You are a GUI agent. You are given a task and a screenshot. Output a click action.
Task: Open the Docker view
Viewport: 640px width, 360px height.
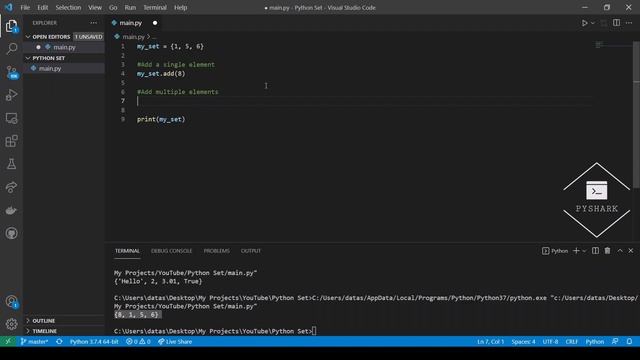point(11,210)
